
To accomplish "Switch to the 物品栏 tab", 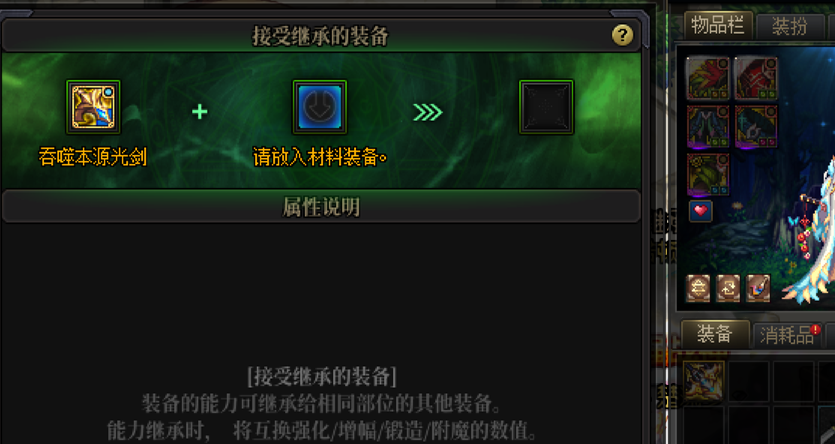I will [x=718, y=25].
